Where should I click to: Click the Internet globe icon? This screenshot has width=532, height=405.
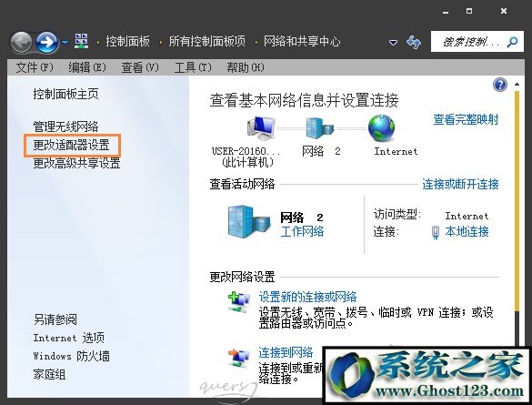point(382,128)
